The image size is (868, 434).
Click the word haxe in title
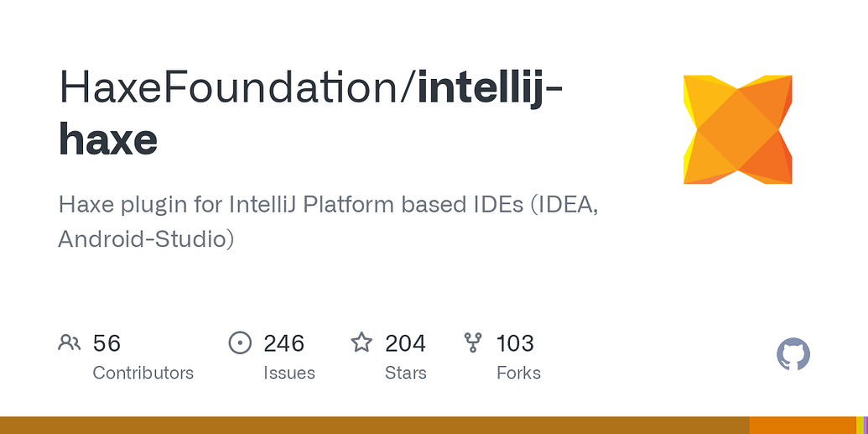click(x=108, y=139)
